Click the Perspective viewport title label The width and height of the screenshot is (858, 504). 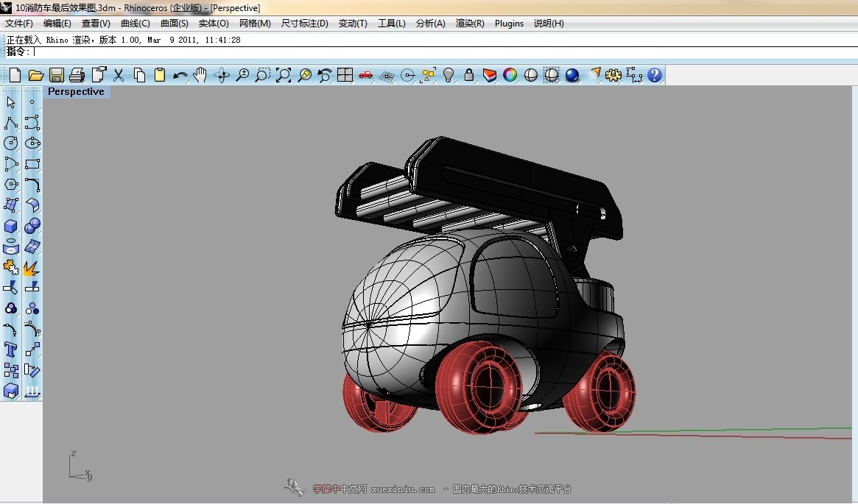[x=76, y=91]
